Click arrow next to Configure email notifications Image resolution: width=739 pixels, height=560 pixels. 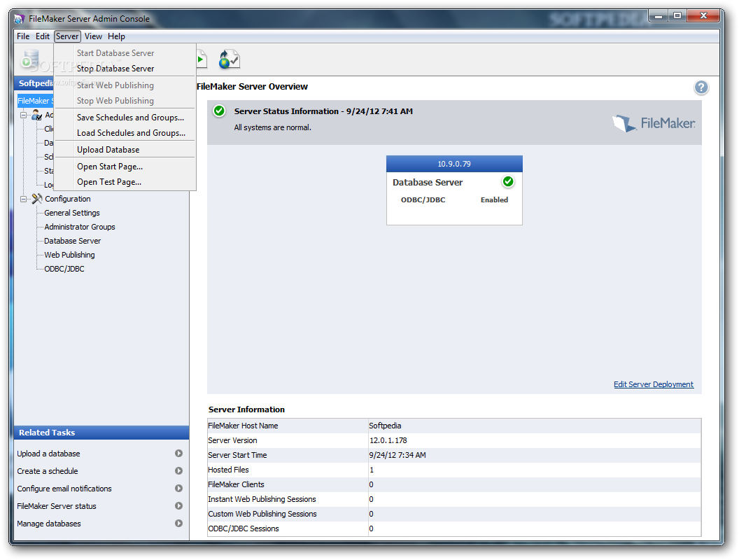coord(178,489)
